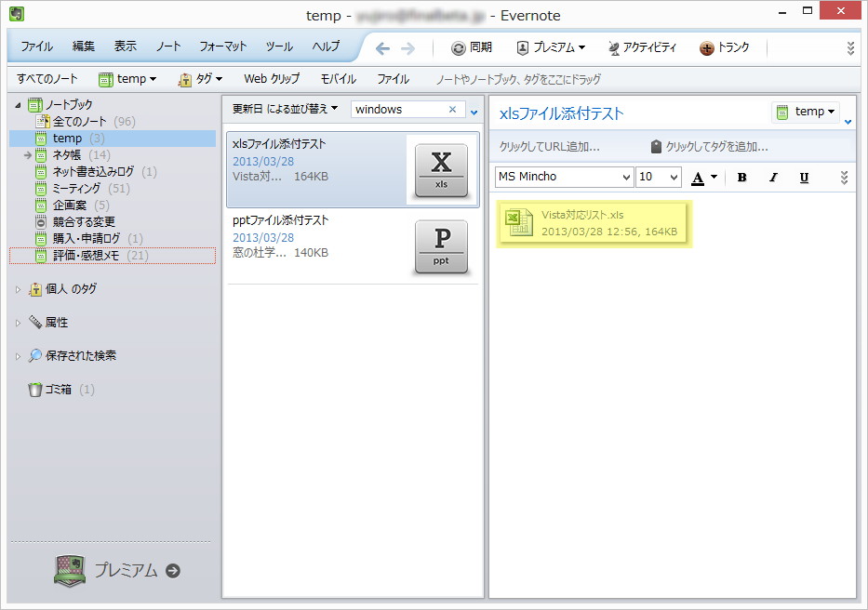Clear the windows search query with the x
Screen dimensions: 868x610
pyautogui.click(x=454, y=109)
